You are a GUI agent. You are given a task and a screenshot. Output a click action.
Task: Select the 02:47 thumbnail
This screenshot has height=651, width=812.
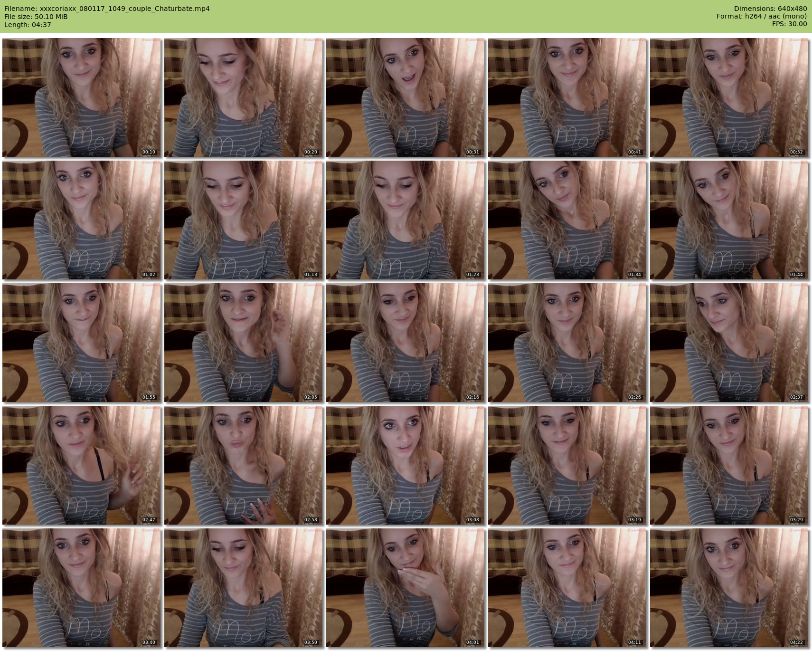[82, 465]
